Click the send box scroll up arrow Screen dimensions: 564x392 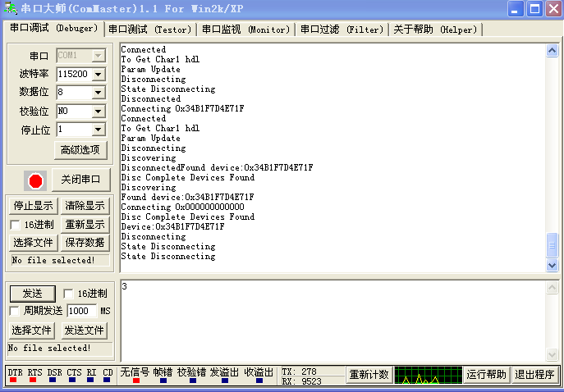552,288
